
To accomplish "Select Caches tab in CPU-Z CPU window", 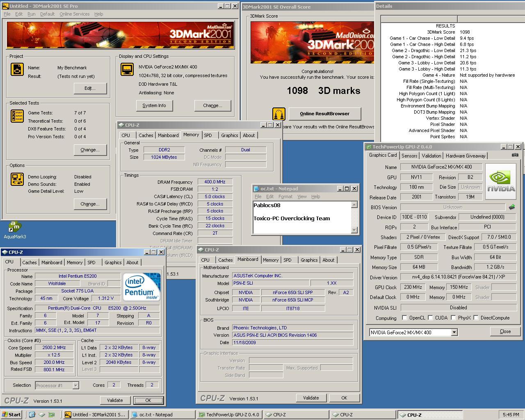I will (29, 262).
